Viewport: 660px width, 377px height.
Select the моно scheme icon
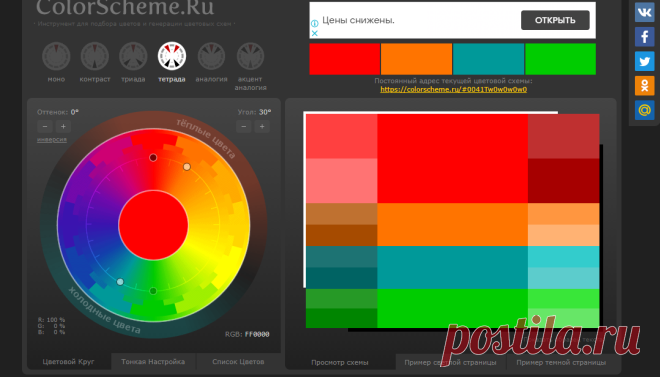(56, 56)
